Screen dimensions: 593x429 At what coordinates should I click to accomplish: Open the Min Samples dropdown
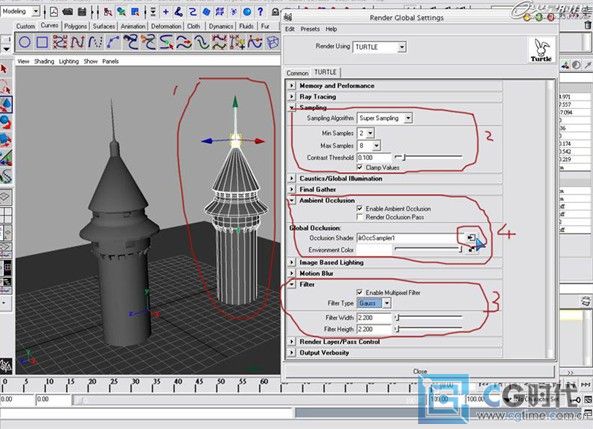(366, 133)
